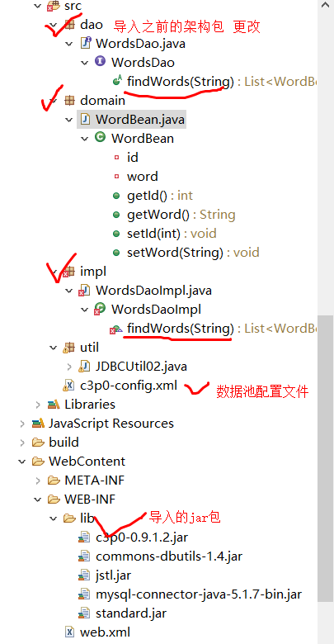The height and width of the screenshot is (644, 334).
Task: Select commons-dbutils-1.4.jar in lib
Action: (x=161, y=556)
